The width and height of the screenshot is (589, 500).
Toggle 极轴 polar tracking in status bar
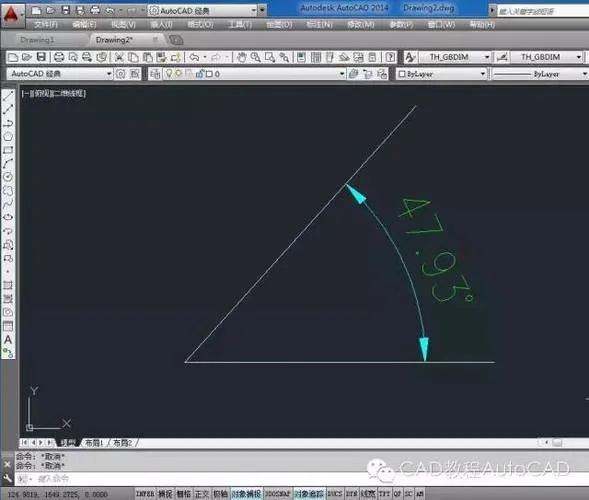[x=220, y=494]
